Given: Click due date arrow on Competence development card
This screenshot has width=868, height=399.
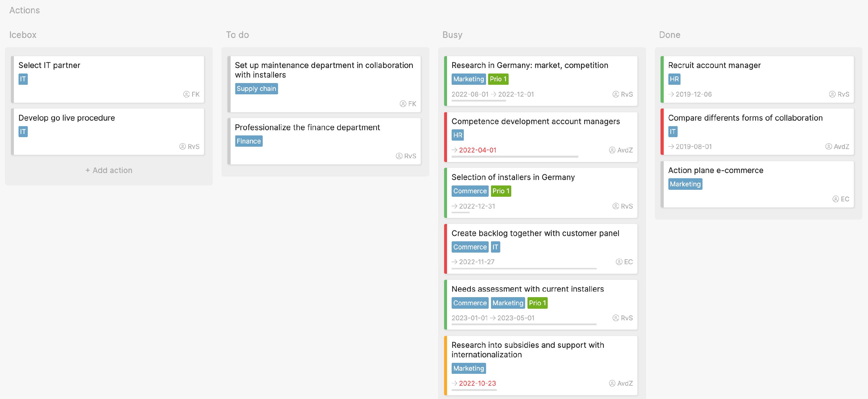Looking at the screenshot, I should pyautogui.click(x=455, y=150).
